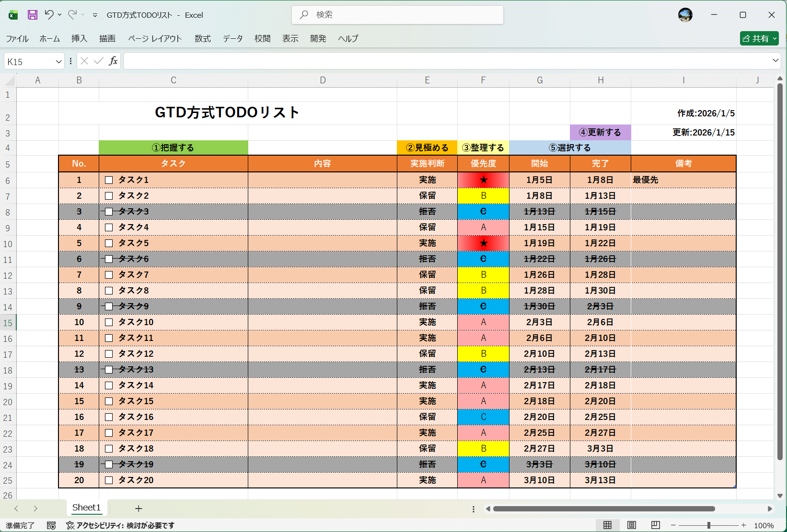This screenshot has height=532, width=787.
Task: Check the タスク20 checkbox
Action: [x=109, y=480]
